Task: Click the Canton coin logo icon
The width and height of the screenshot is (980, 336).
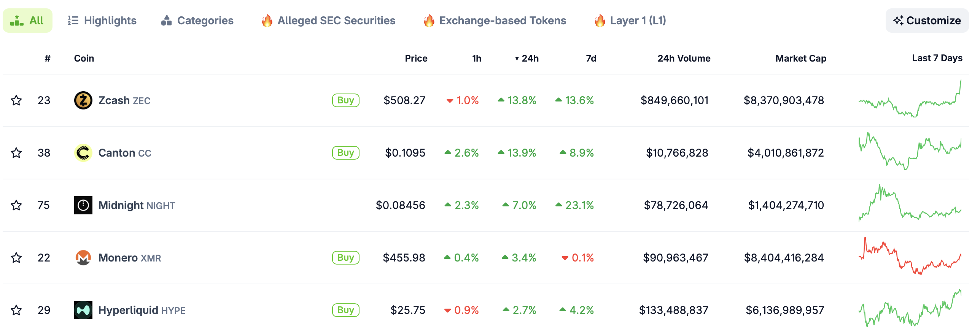Action: (x=83, y=153)
